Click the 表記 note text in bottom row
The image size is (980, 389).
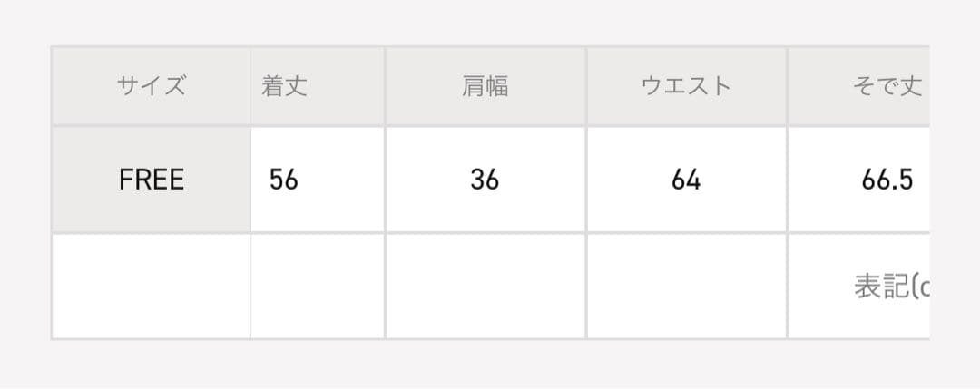[891, 286]
